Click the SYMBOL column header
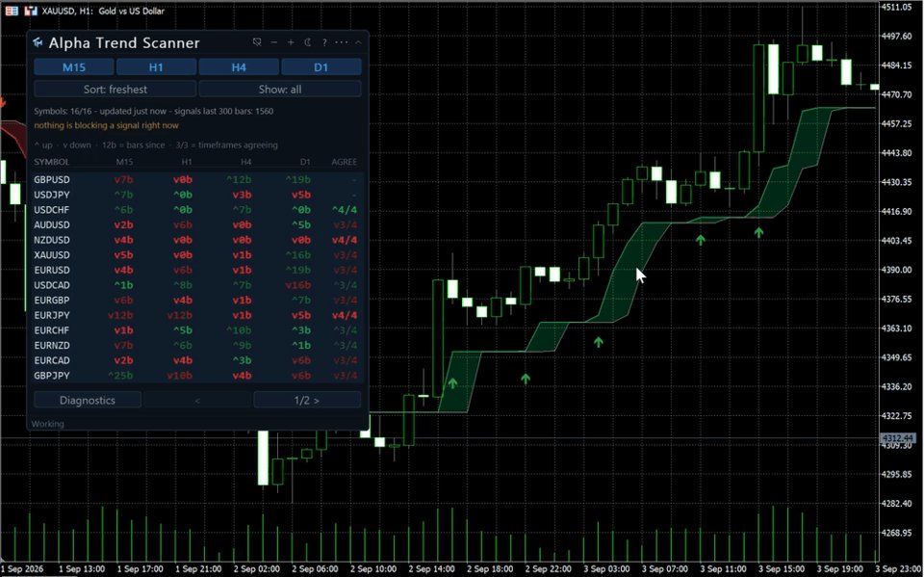924x577 pixels. [51, 162]
